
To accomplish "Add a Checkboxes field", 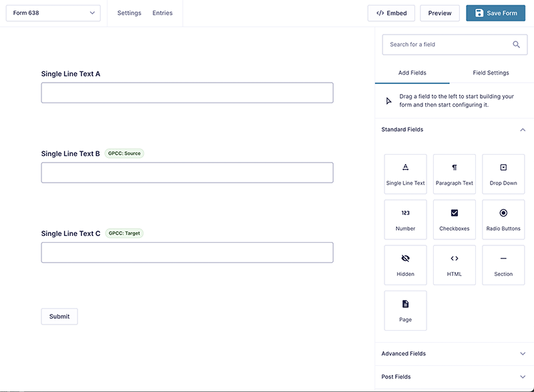I will [455, 220].
